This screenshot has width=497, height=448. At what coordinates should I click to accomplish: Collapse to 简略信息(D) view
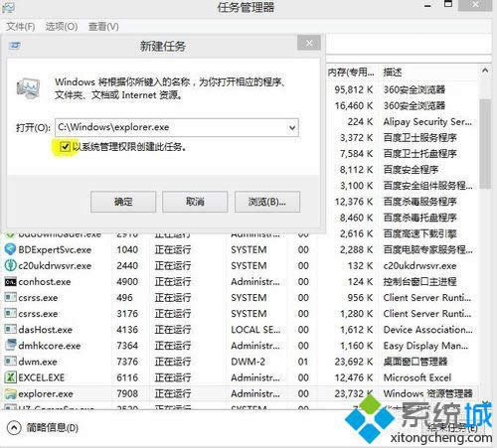[x=44, y=427]
